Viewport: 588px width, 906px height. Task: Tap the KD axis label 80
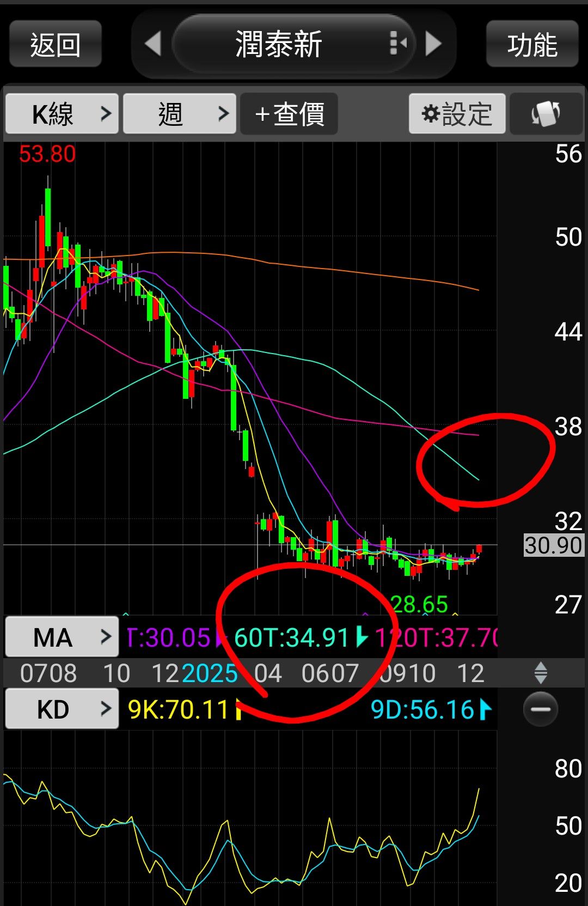[568, 769]
